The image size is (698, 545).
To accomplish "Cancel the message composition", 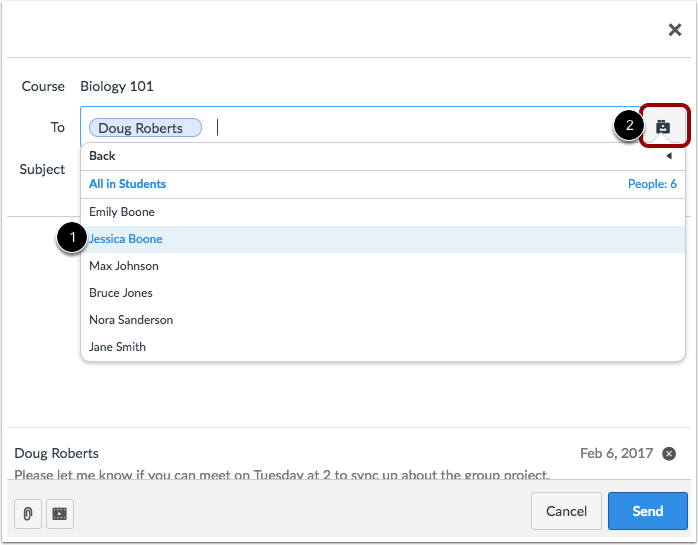I will 566,511.
